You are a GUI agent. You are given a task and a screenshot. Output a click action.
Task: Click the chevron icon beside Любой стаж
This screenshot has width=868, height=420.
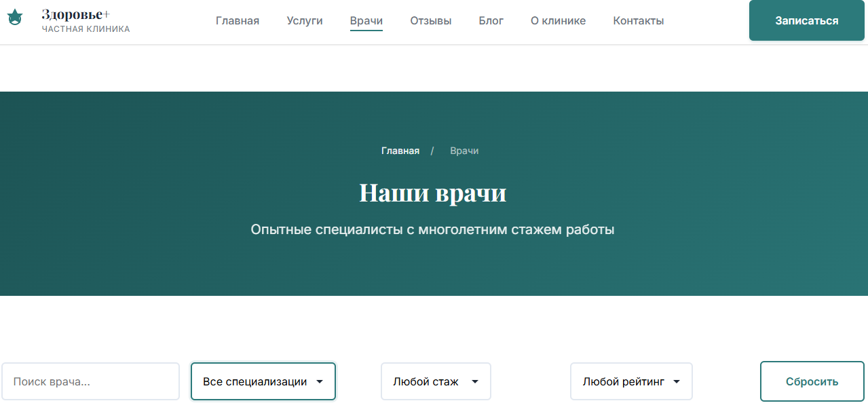(x=474, y=381)
